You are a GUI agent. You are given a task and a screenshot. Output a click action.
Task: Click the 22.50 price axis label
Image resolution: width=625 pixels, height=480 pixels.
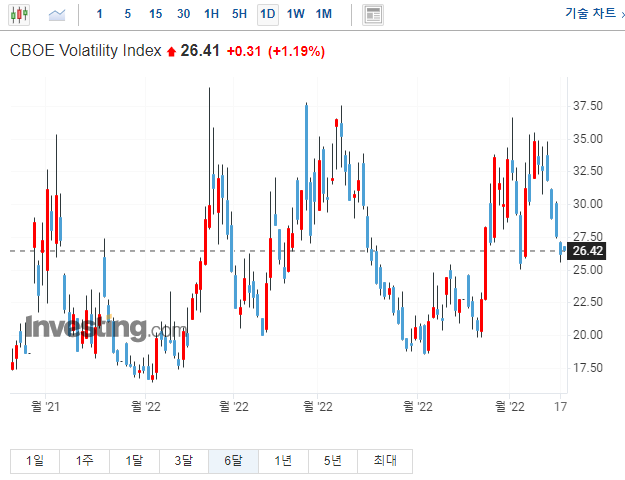click(588, 302)
